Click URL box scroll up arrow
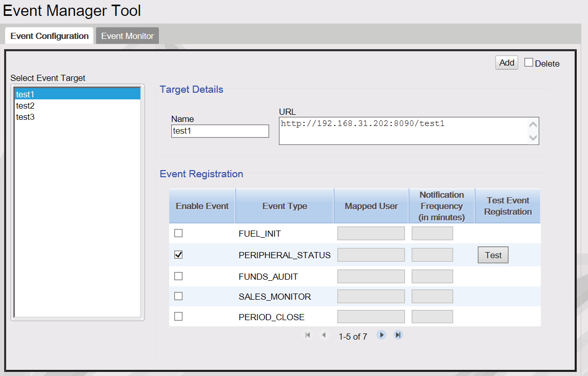Viewport: 588px width, 376px height. (533, 124)
